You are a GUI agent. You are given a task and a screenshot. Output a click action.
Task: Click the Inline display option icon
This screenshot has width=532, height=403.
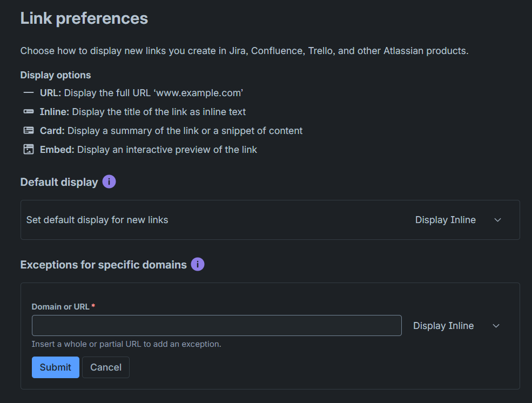coord(29,112)
